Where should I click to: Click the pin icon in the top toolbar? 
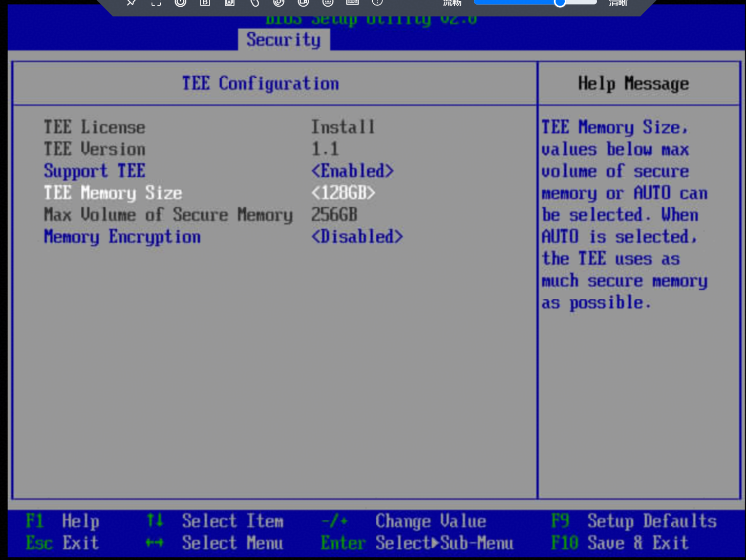click(132, 3)
